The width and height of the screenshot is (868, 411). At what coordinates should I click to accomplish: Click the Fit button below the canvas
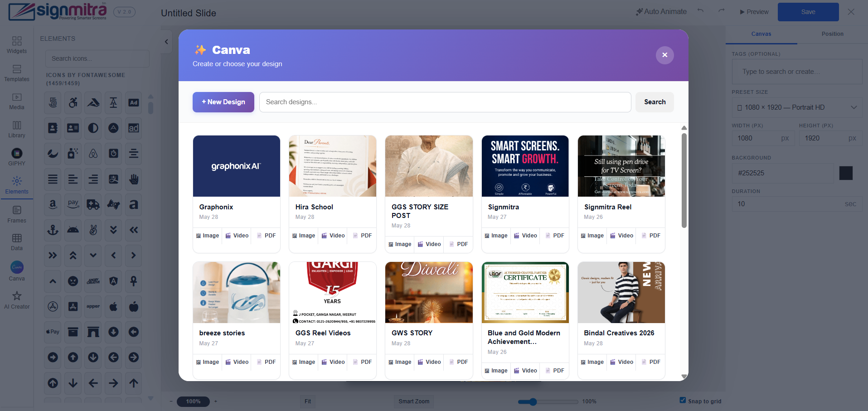(x=308, y=401)
